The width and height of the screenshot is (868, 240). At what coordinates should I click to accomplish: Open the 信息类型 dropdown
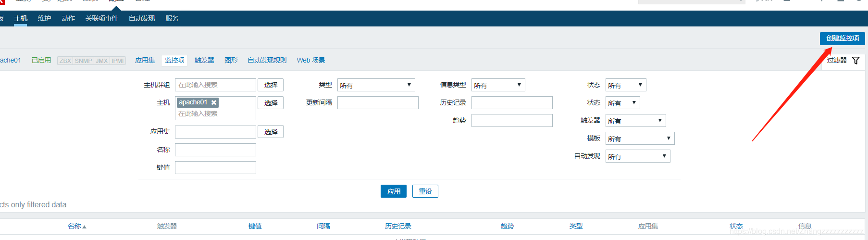(498, 85)
